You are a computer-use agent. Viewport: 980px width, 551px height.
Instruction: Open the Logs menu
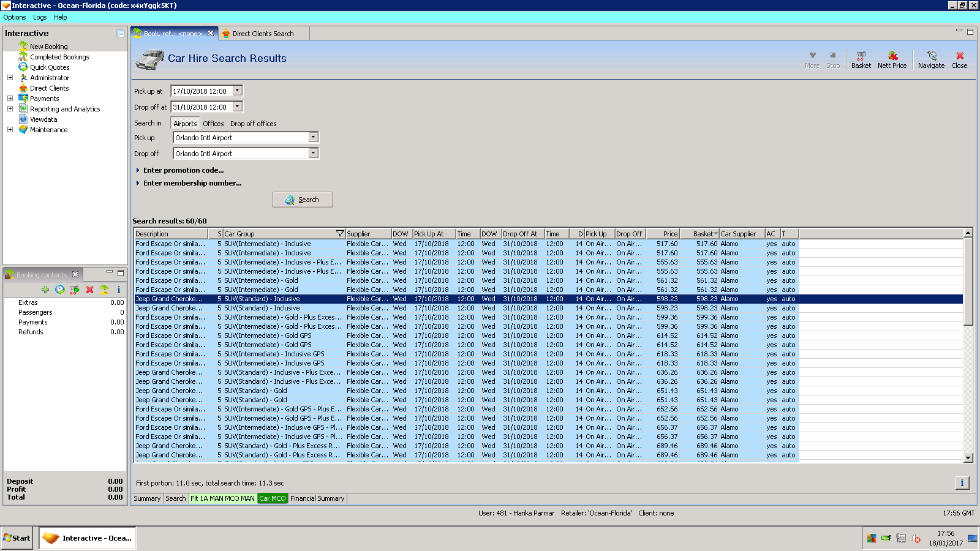click(40, 17)
